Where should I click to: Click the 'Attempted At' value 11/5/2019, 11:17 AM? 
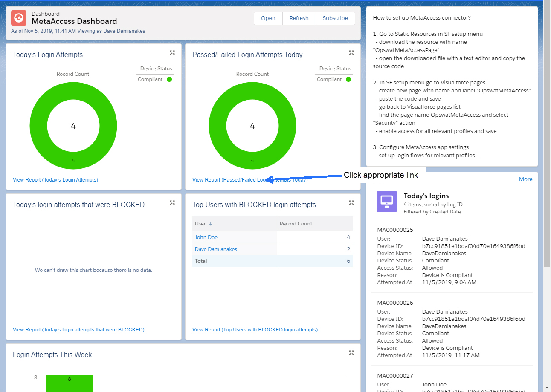(x=451, y=355)
